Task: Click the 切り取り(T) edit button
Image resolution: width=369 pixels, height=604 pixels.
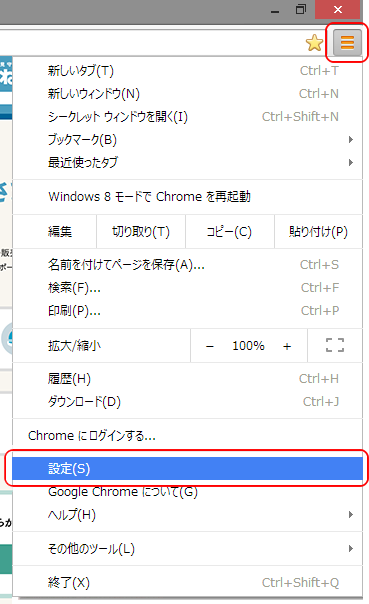Action: [141, 232]
